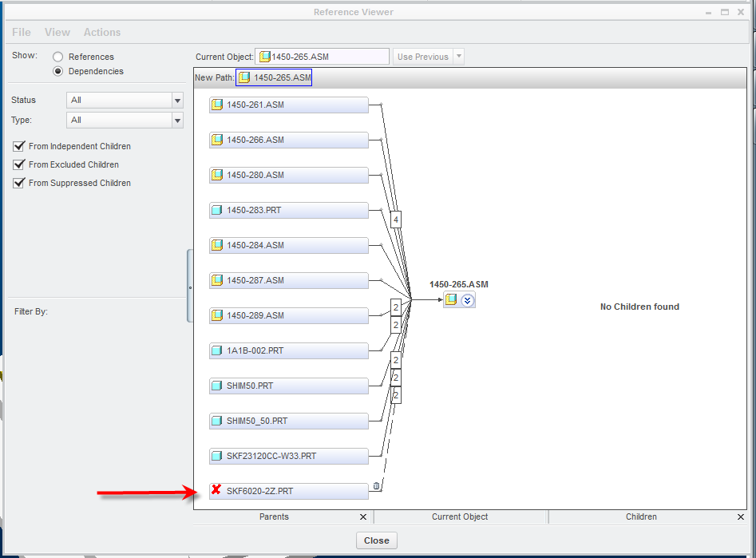The image size is (756, 558).
Task: Click the 1450-266.ASM assembly icon
Action: 217,140
